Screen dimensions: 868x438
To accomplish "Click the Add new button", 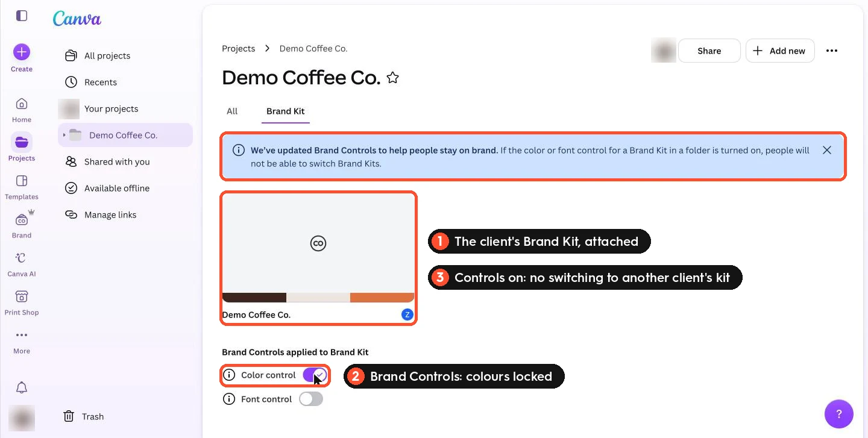I will point(780,51).
